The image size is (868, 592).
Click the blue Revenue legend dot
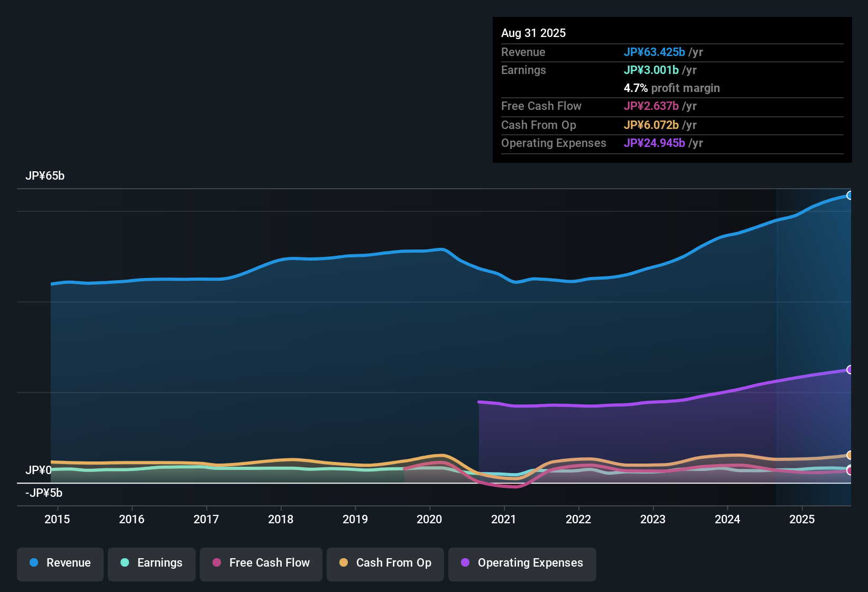tap(34, 563)
